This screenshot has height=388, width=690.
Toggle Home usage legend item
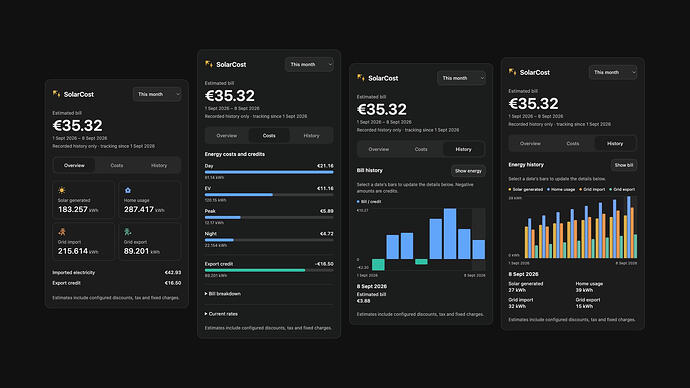561,189
